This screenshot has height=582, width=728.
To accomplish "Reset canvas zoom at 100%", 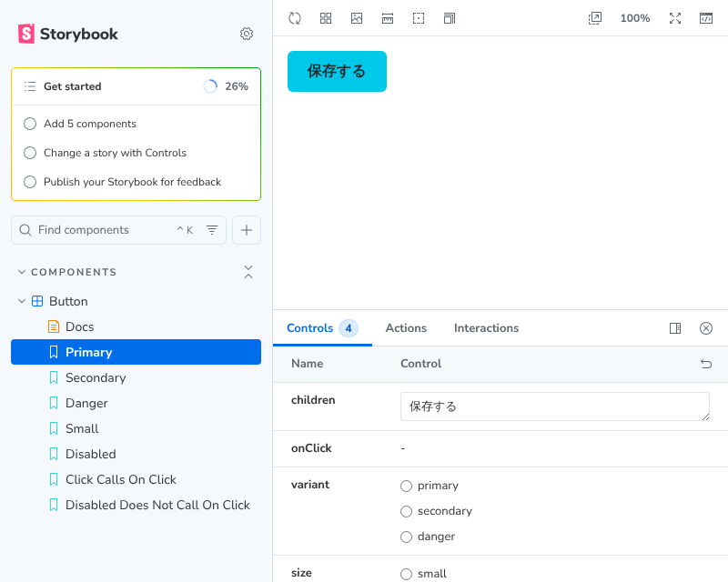I will [635, 18].
